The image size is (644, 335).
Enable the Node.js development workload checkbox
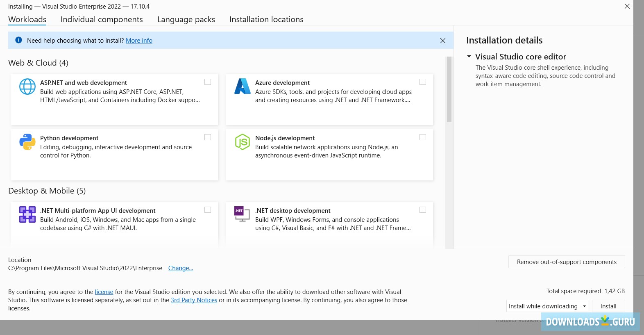423,137
